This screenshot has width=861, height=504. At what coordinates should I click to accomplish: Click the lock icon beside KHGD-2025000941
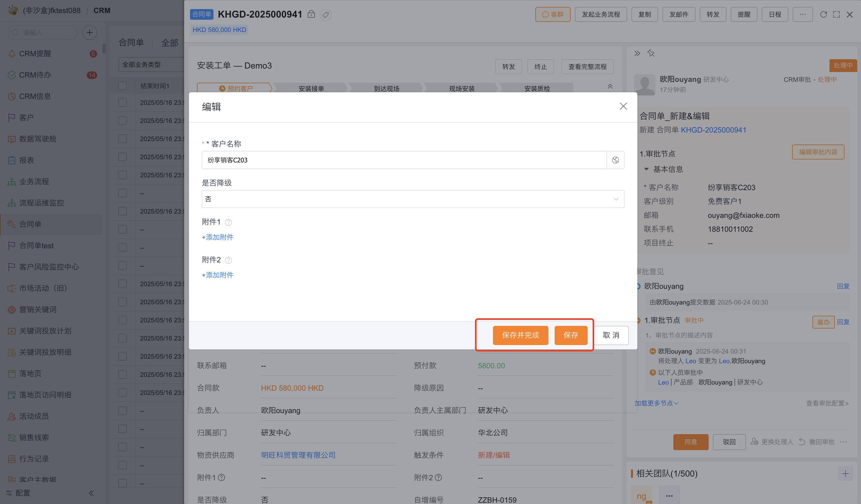pyautogui.click(x=311, y=14)
